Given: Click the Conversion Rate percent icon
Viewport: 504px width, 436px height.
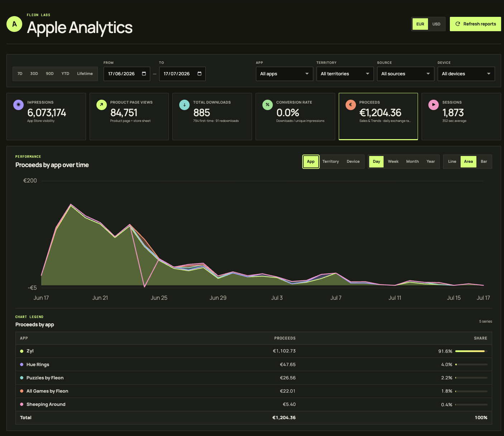Looking at the screenshot, I should 267,105.
